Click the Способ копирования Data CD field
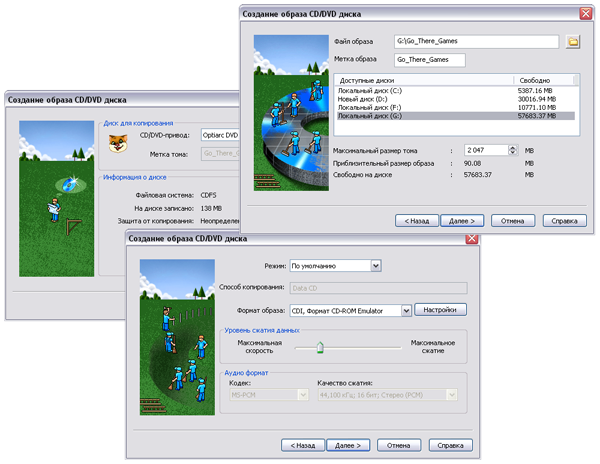Image resolution: width=600 pixels, height=464 pixels. pos(378,288)
